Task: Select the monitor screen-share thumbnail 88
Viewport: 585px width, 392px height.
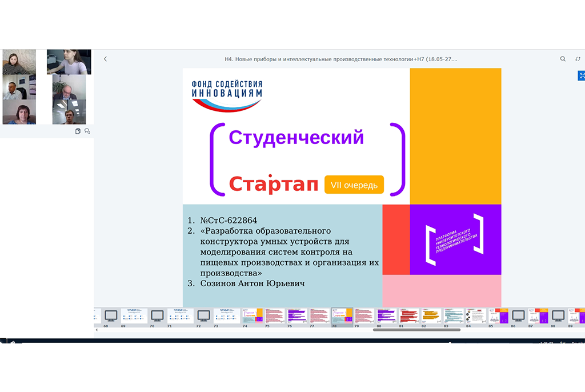Action: 558,316
